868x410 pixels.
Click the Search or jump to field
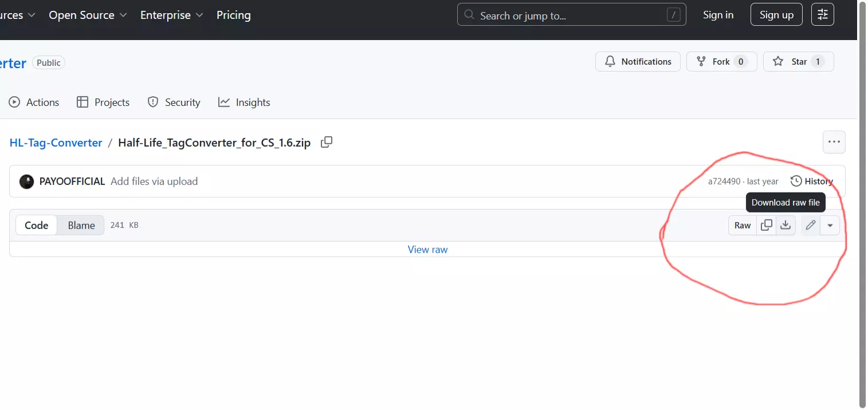click(571, 15)
